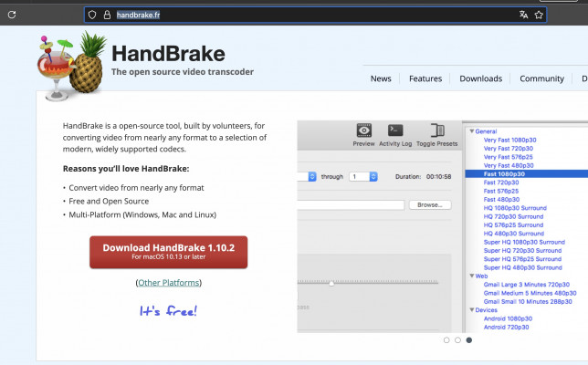Collapse the Web presets group

[x=470, y=276]
